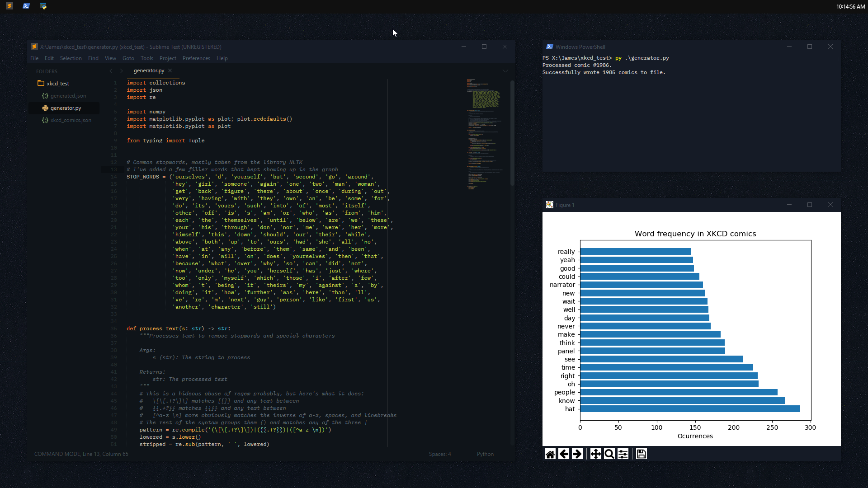Screen dimensions: 868x488
Task: Open the Selection menu
Action: pos(71,58)
